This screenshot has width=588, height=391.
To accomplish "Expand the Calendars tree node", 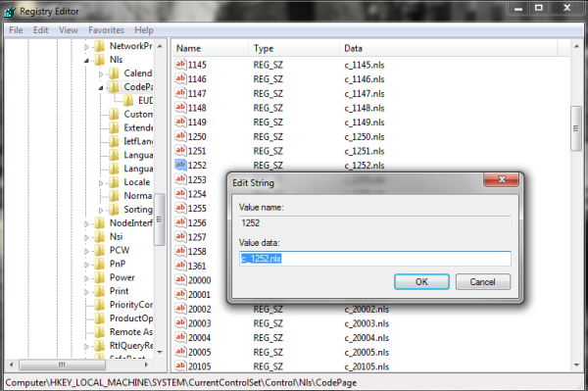I will coord(101,74).
